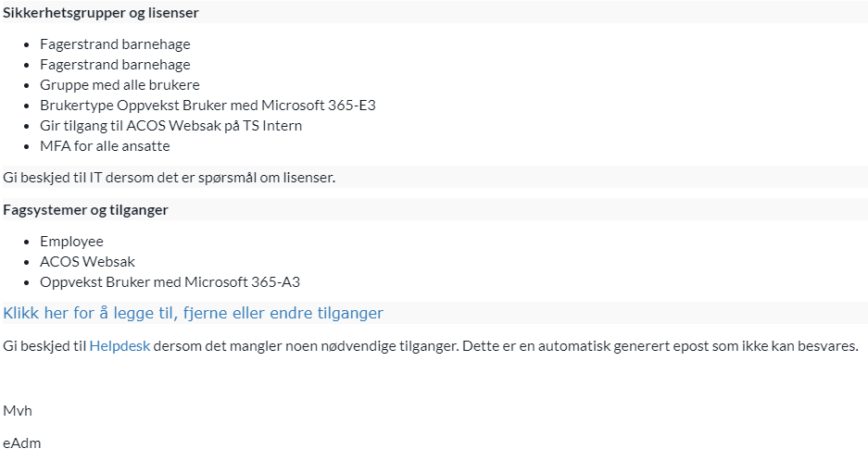Select the Sikkerhetsgrupper og lisenser heading

101,13
